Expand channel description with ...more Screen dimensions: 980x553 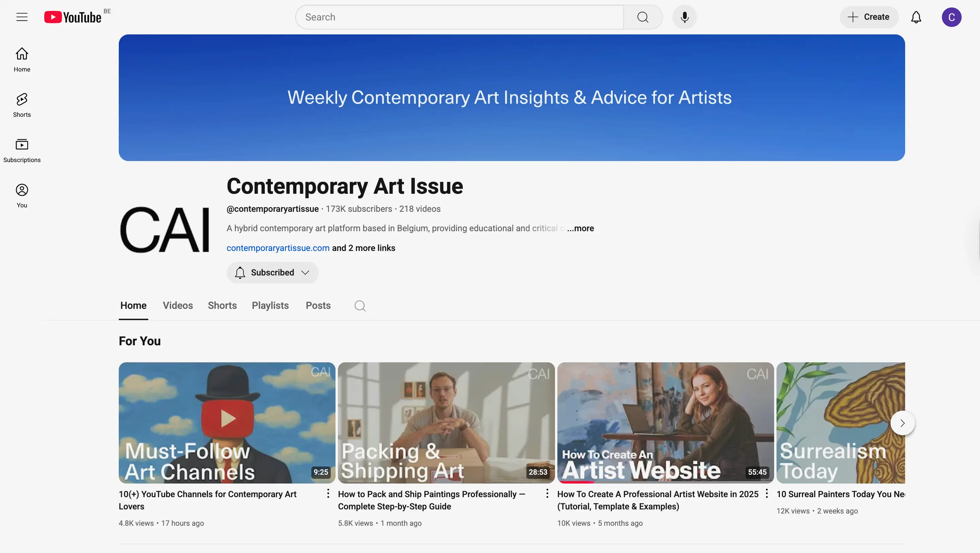tap(580, 228)
